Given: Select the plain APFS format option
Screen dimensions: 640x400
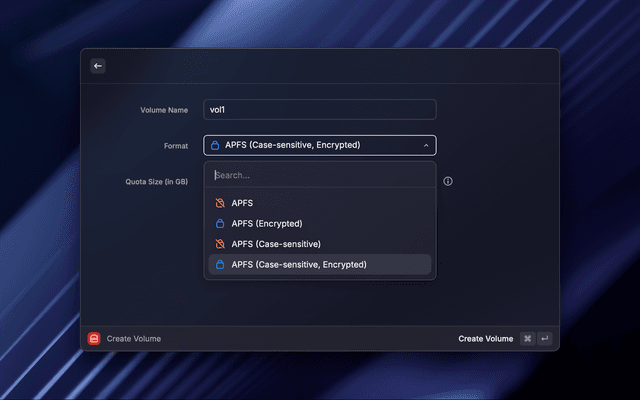Looking at the screenshot, I should click(x=242, y=203).
